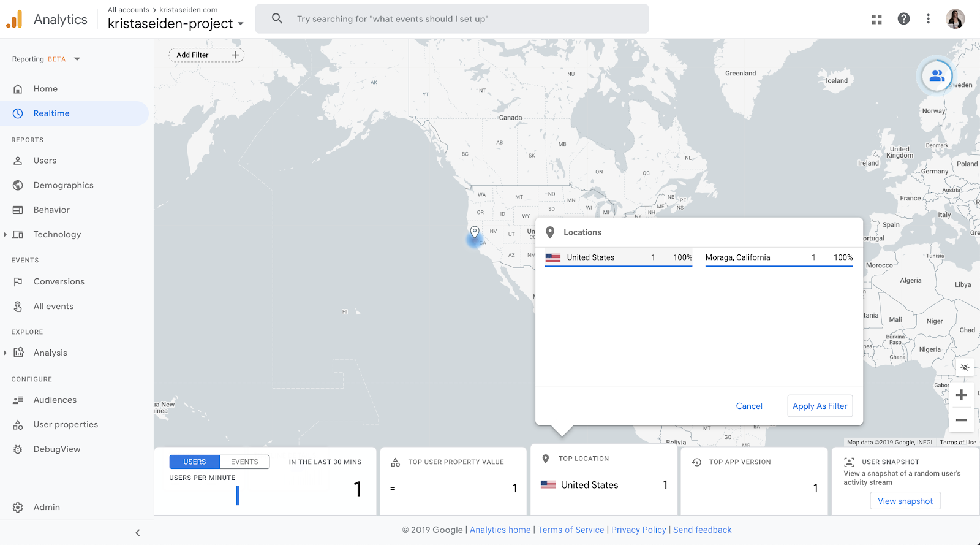Click Add Filter button
The width and height of the screenshot is (980, 545).
tap(206, 55)
